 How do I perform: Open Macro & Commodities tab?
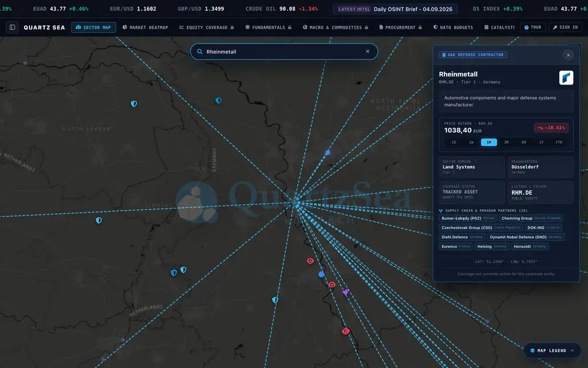[x=335, y=28]
